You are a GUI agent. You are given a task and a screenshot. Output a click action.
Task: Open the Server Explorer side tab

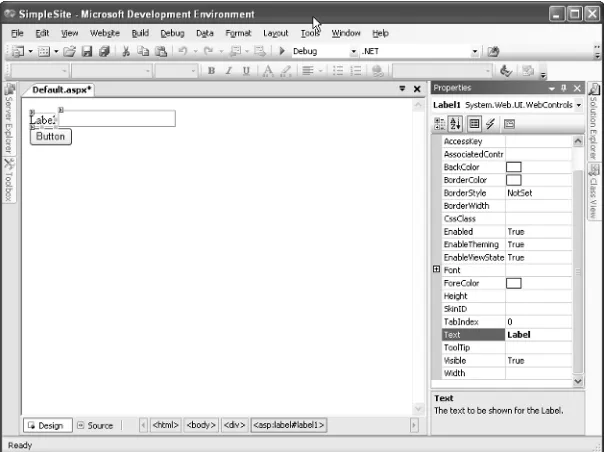click(9, 119)
